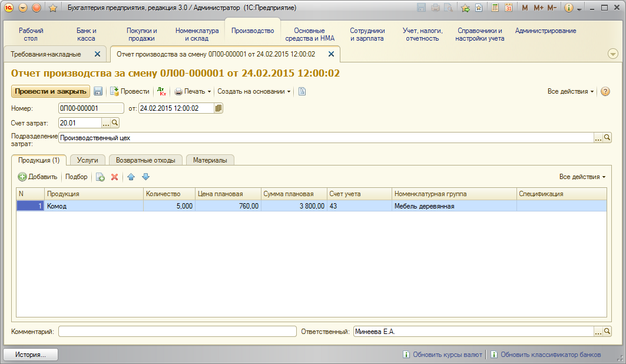Viewport: 626px width, 364px height.
Task: Click the star favorites icon next to title
Action: (x=52, y=8)
